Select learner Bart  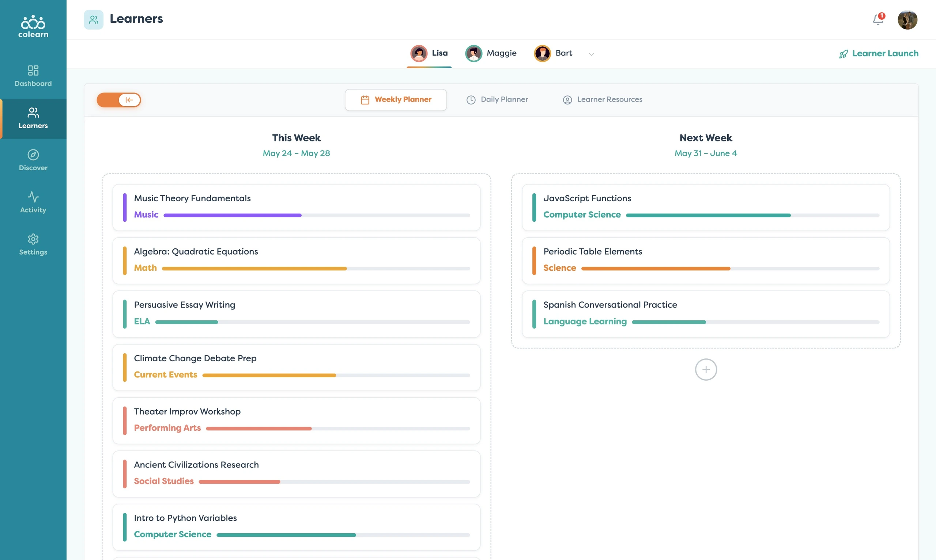[x=553, y=53]
